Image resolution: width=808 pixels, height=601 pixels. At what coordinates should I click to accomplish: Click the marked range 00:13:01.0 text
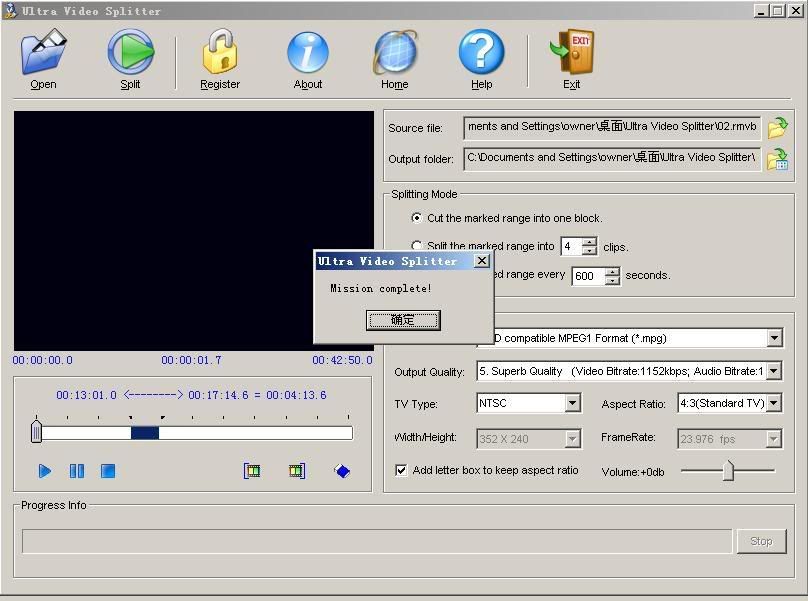tap(86, 395)
